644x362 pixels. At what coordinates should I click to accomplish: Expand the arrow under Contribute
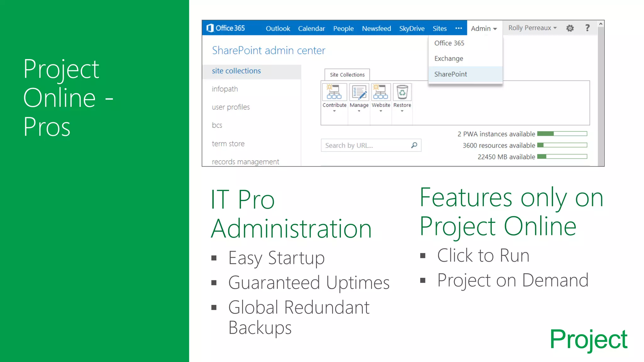tap(334, 111)
